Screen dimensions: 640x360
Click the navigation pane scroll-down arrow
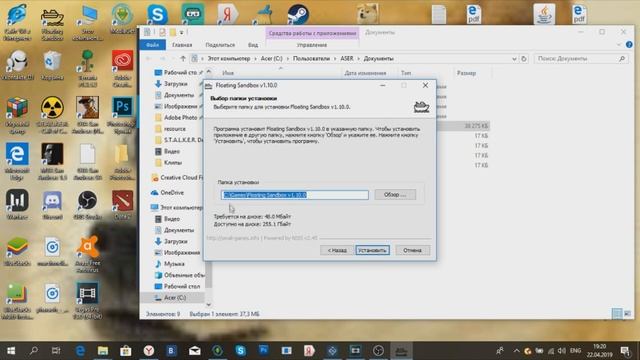209,304
